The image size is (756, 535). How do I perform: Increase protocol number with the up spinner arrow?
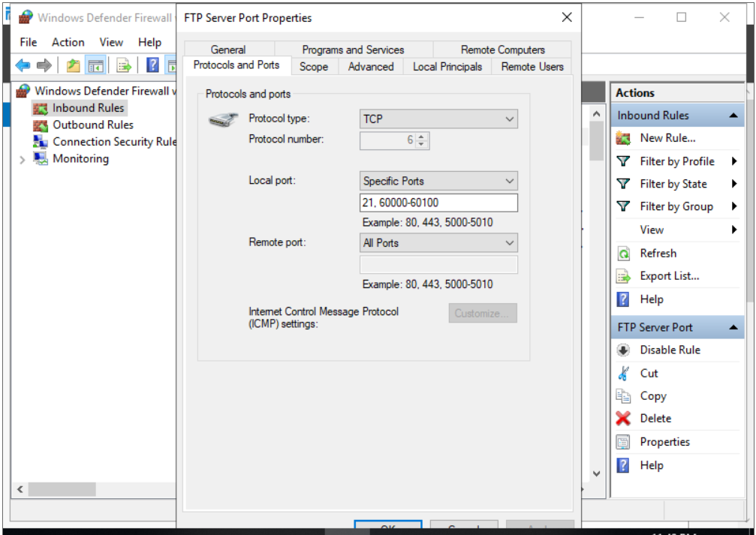[x=421, y=137]
